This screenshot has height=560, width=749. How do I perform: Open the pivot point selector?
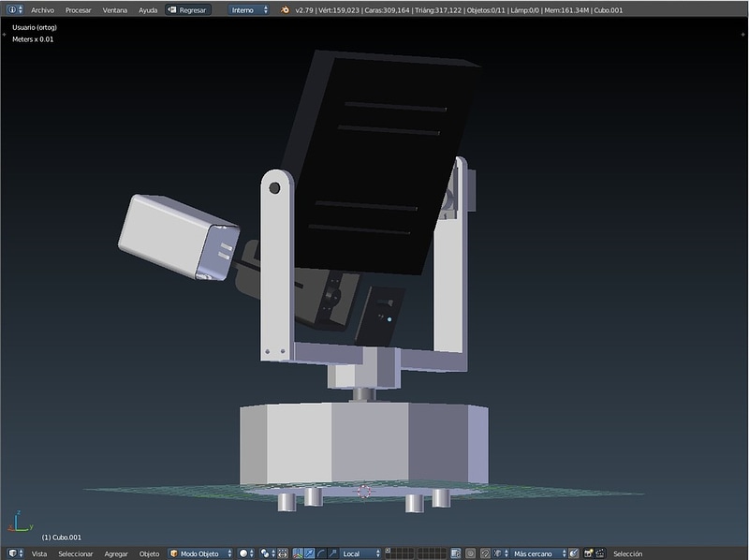pos(267,553)
